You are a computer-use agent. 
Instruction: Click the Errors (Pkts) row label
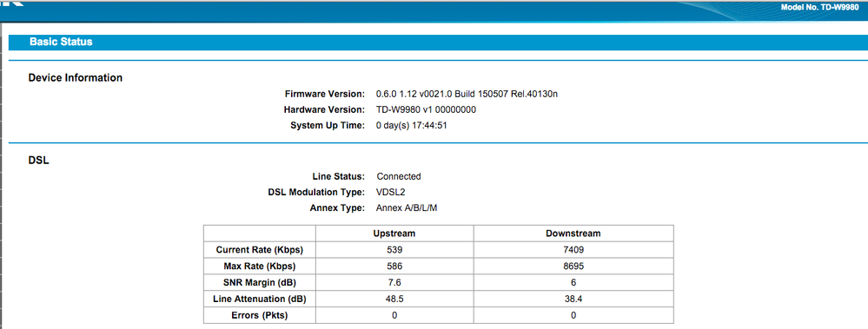point(260,315)
